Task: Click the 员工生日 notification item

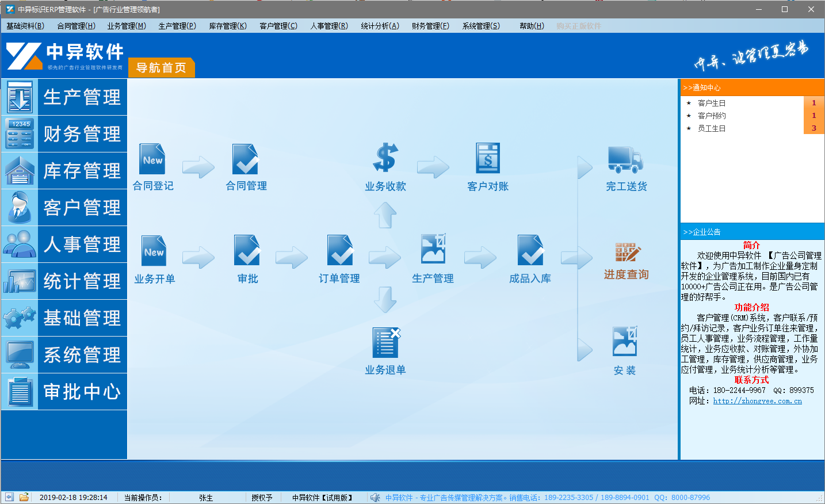Action: point(712,128)
